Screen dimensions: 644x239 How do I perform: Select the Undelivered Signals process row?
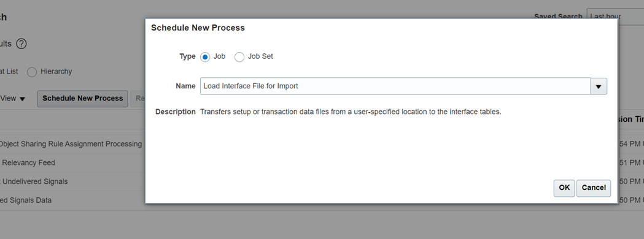click(34, 181)
